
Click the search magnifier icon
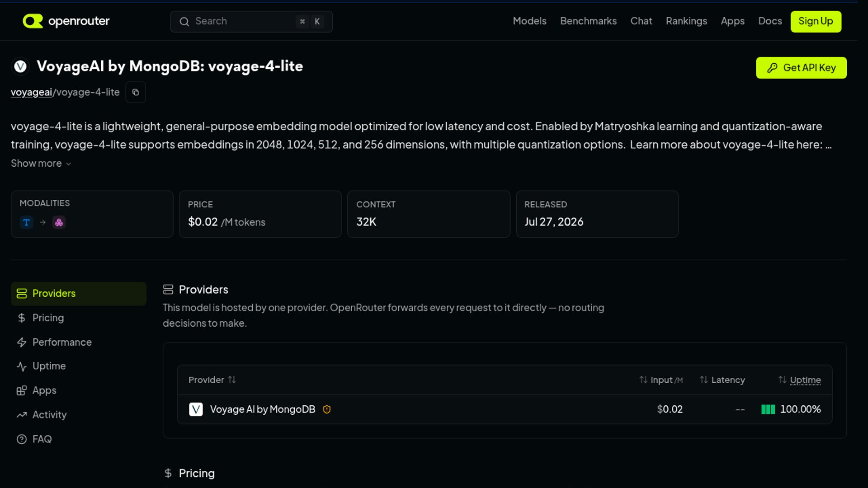184,22
